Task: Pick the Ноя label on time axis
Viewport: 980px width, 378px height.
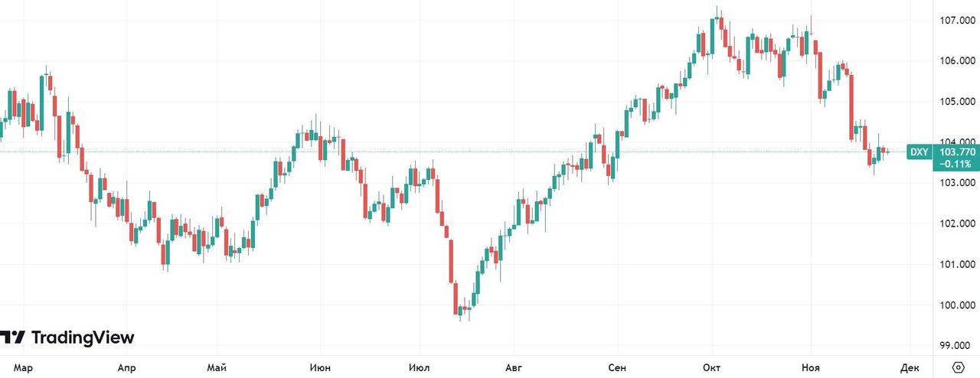Action: [x=810, y=368]
